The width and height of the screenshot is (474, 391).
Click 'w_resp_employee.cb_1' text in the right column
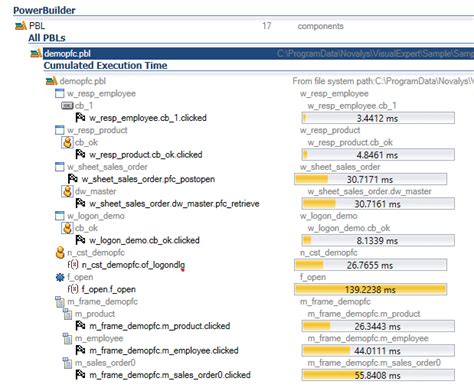pos(352,106)
